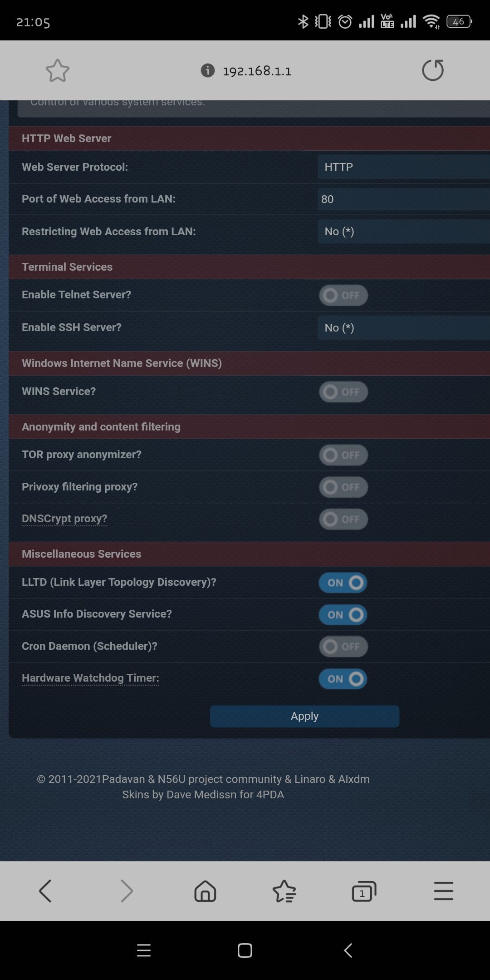Open site info icon beside address

[x=207, y=70]
